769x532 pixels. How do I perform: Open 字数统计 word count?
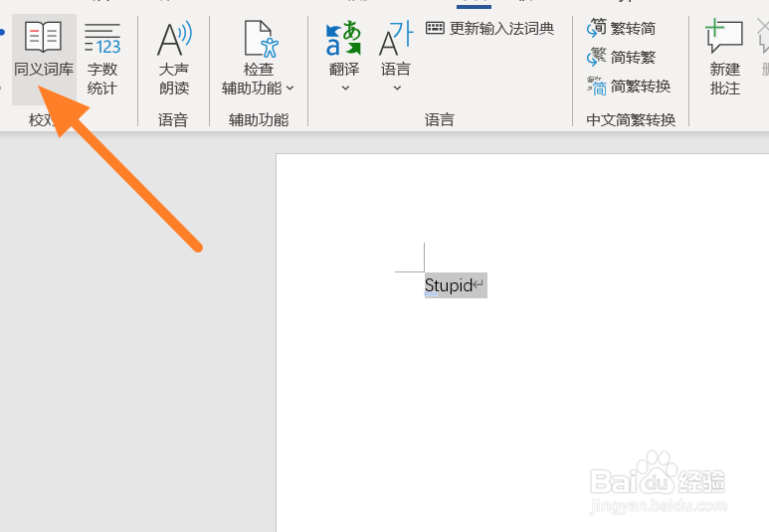[x=102, y=59]
